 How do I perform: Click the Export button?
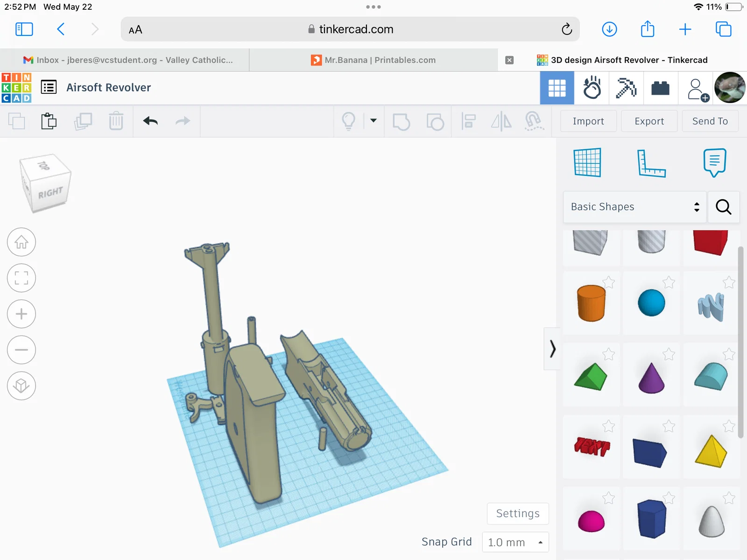coord(649,121)
